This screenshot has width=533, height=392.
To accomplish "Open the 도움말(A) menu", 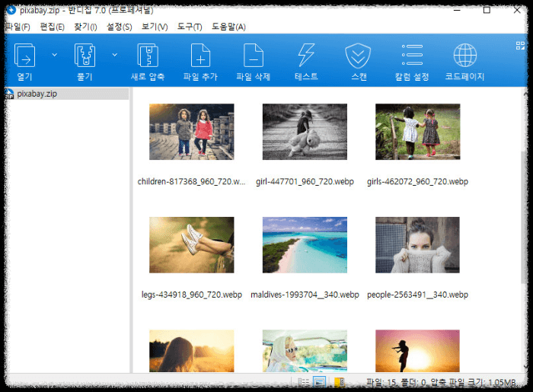I will [228, 27].
